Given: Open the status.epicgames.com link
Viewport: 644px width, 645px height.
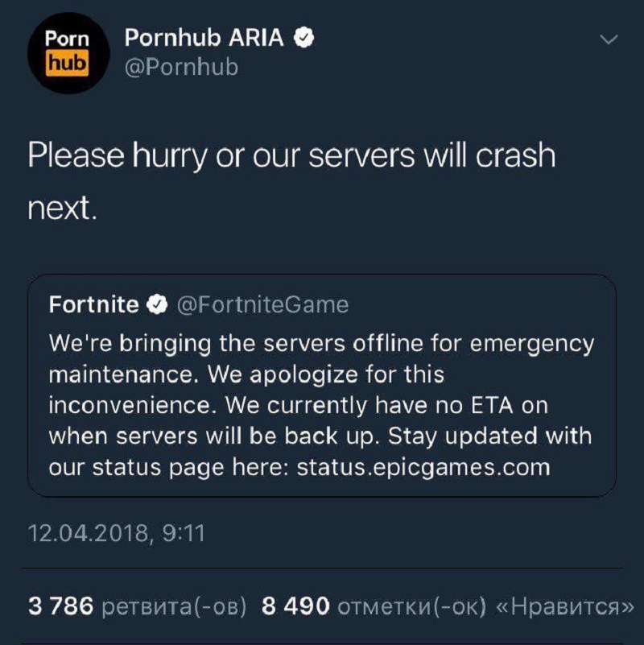Looking at the screenshot, I should tap(423, 467).
